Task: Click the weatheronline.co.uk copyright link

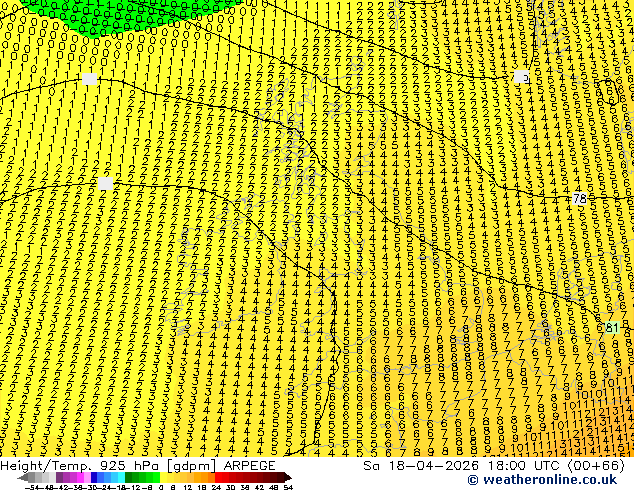Action: (542, 480)
